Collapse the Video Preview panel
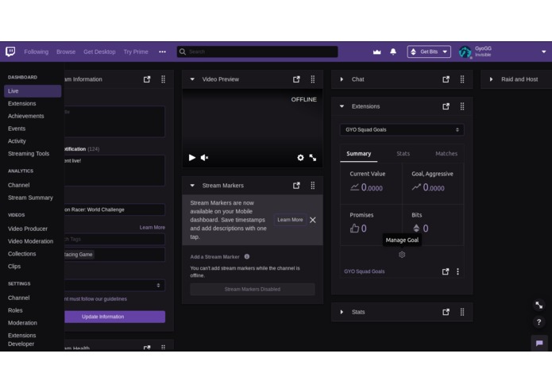This screenshot has width=552, height=392. point(192,79)
